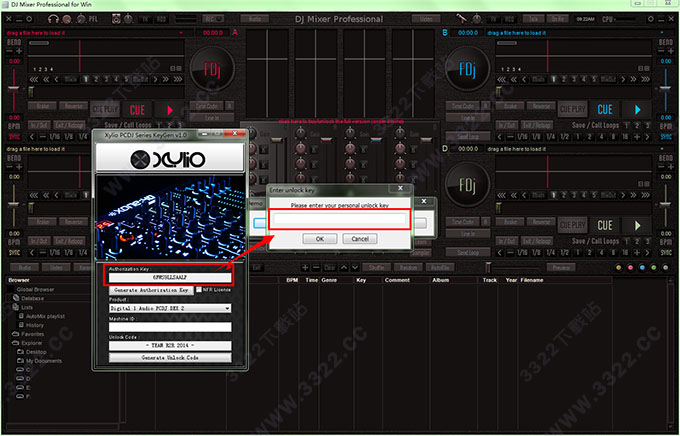
Task: Open deck B file dropdown arrow
Action: point(662,33)
